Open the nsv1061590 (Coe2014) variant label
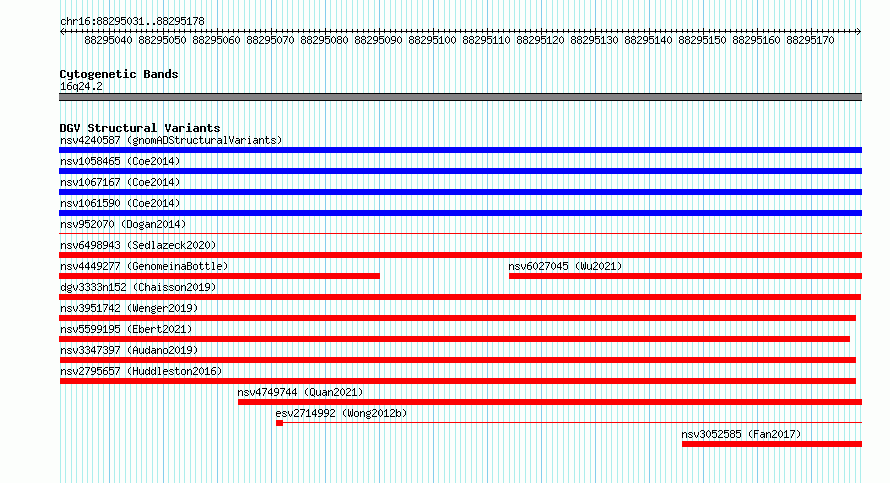This screenshot has height=483, width=890. [120, 203]
